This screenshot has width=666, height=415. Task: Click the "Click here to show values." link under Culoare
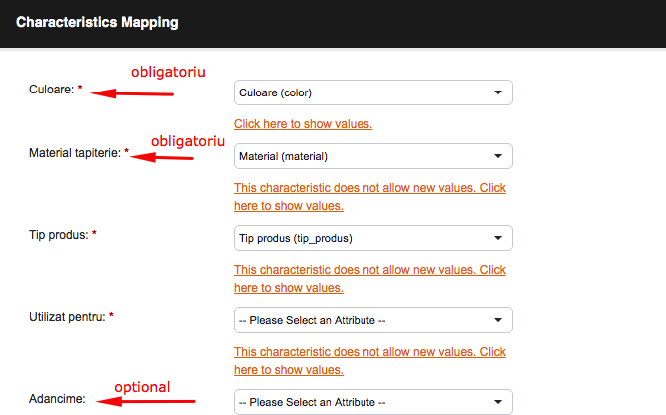coord(303,124)
